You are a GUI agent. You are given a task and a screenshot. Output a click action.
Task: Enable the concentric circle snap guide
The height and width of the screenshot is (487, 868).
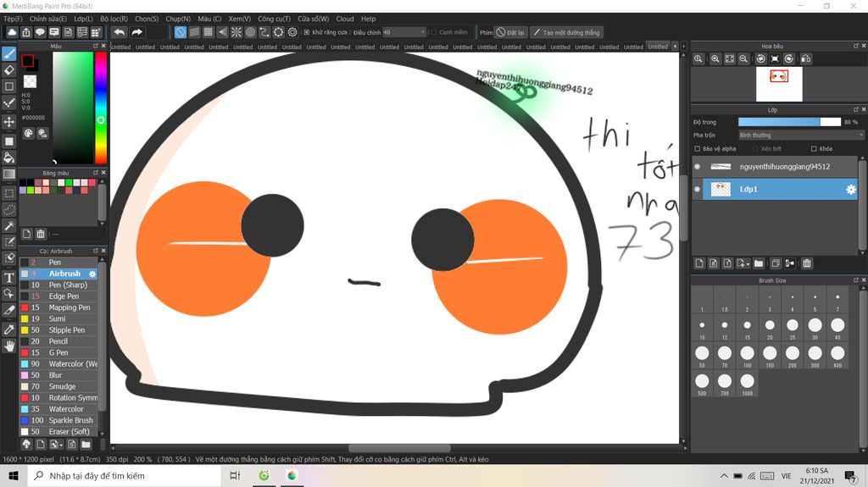[x=250, y=32]
